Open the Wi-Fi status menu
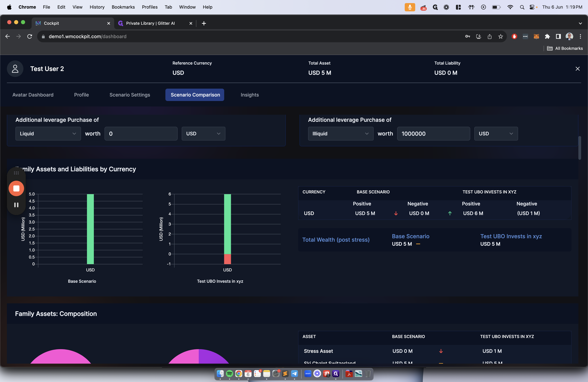 [510, 7]
